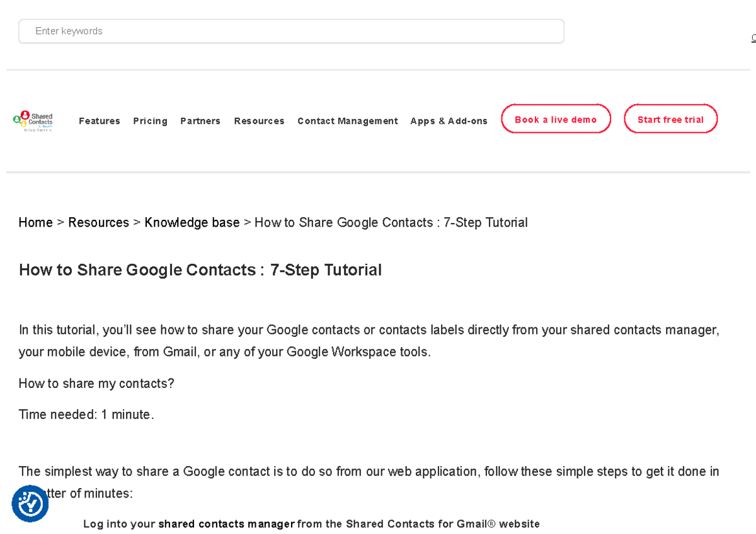Screen dimensions: 756x534
Task: Go to the Home breadcrumb link
Action: [35, 222]
